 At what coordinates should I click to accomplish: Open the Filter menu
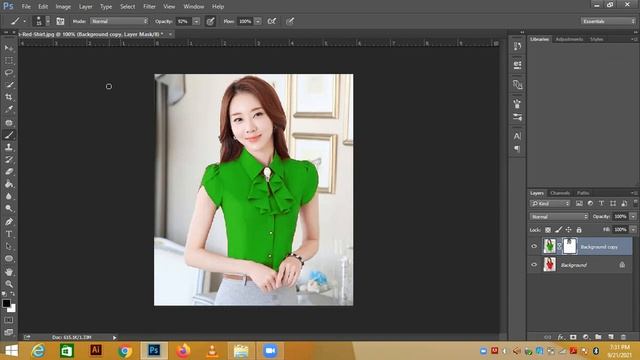(x=149, y=7)
